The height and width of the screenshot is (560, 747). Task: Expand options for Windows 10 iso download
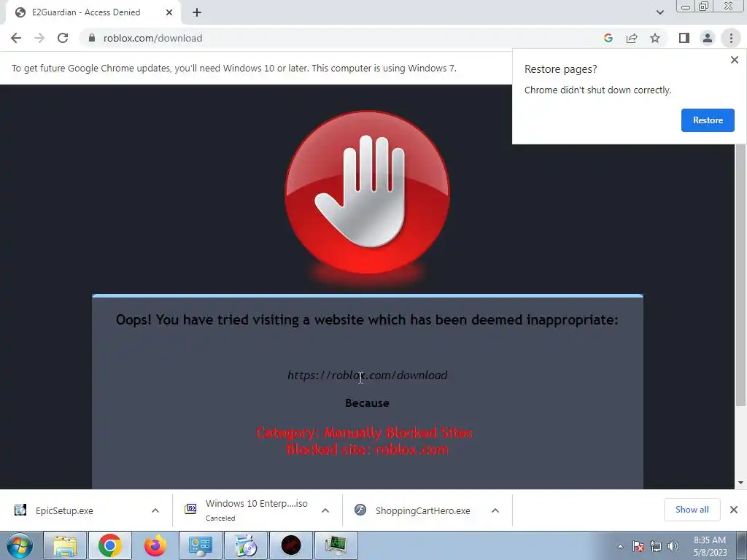325,510
